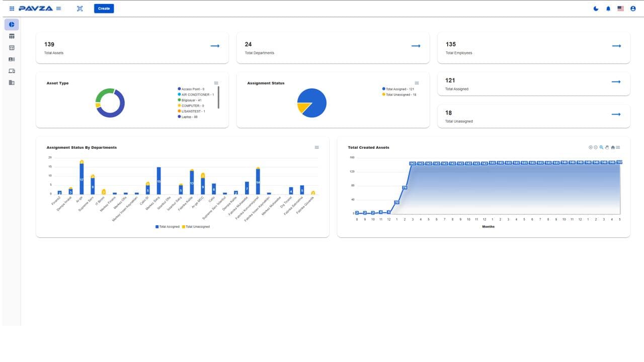
Task: Open the notifications bell
Action: click(608, 9)
